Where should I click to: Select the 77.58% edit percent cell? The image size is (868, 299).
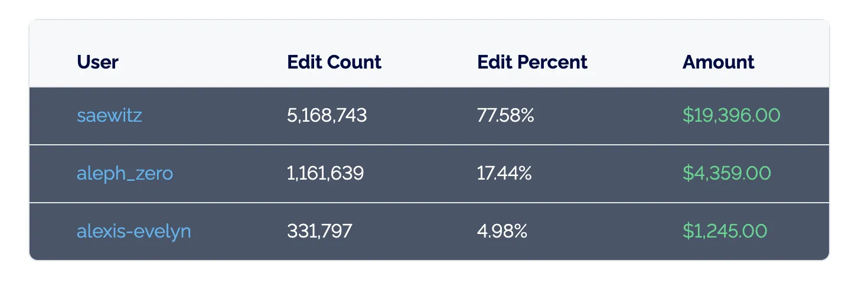[505, 115]
